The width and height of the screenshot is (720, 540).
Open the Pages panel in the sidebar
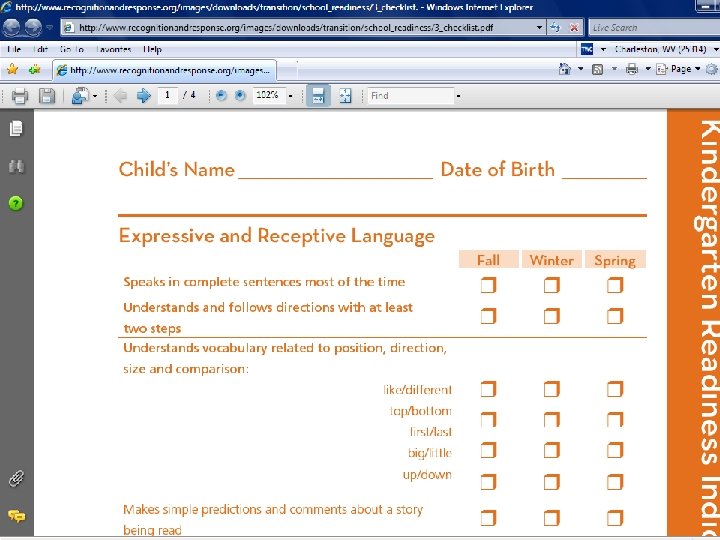pyautogui.click(x=16, y=129)
